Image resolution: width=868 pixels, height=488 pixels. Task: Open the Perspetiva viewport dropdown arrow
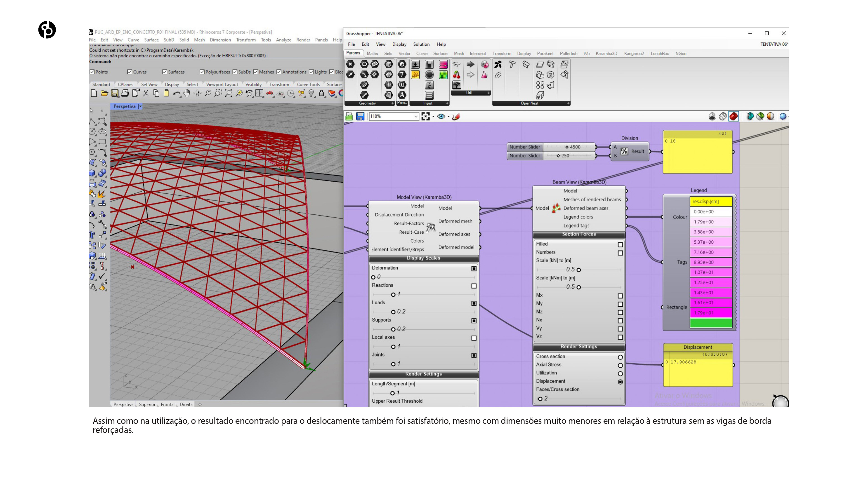pyautogui.click(x=140, y=106)
